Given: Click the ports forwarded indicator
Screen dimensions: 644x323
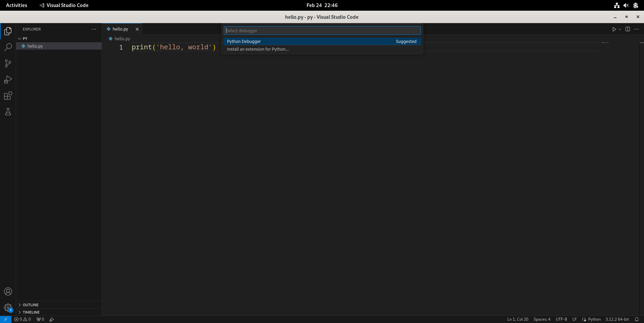Looking at the screenshot, I should (x=40, y=319).
